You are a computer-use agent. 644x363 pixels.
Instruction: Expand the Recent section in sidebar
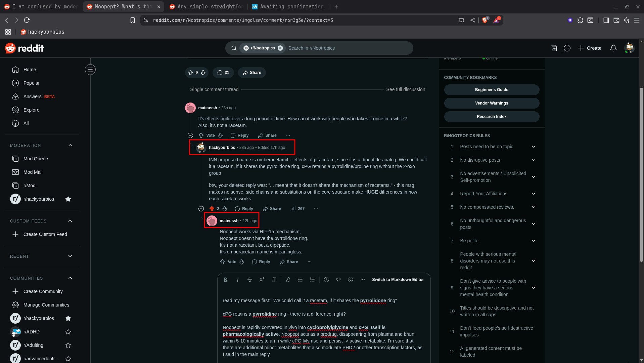(x=70, y=256)
